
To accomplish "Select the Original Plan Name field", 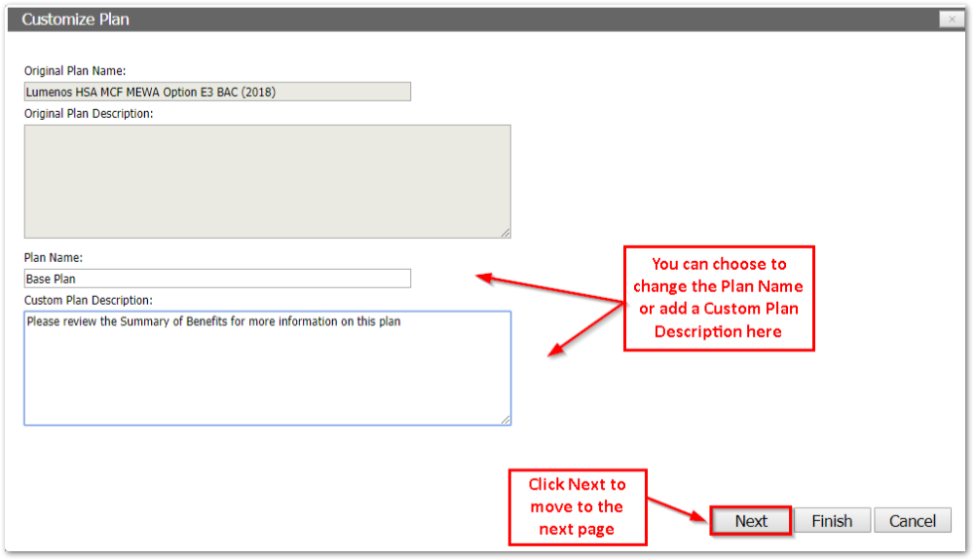I will (217, 92).
